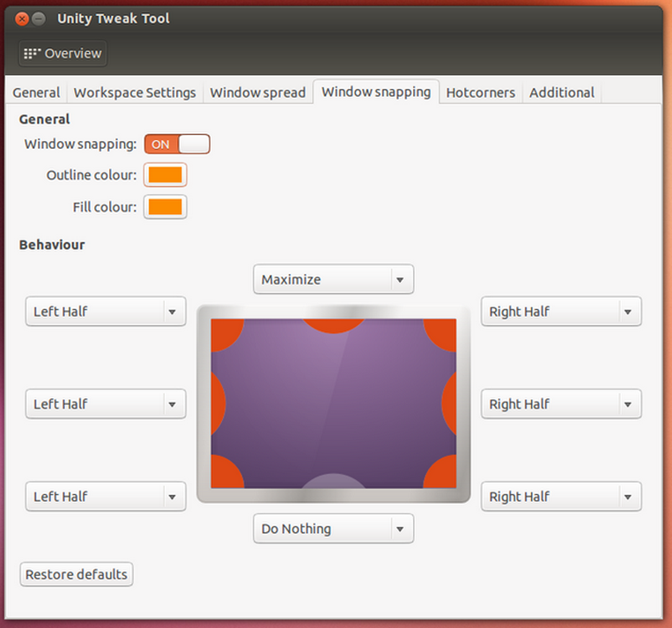The width and height of the screenshot is (672, 628).
Task: Open the Fill colour swatch
Action: (165, 207)
